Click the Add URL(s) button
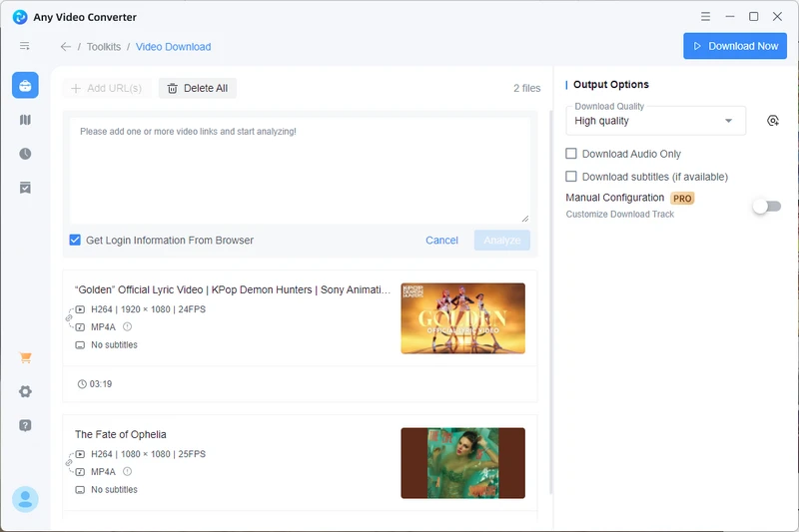Image resolution: width=799 pixels, height=532 pixels. coord(107,88)
